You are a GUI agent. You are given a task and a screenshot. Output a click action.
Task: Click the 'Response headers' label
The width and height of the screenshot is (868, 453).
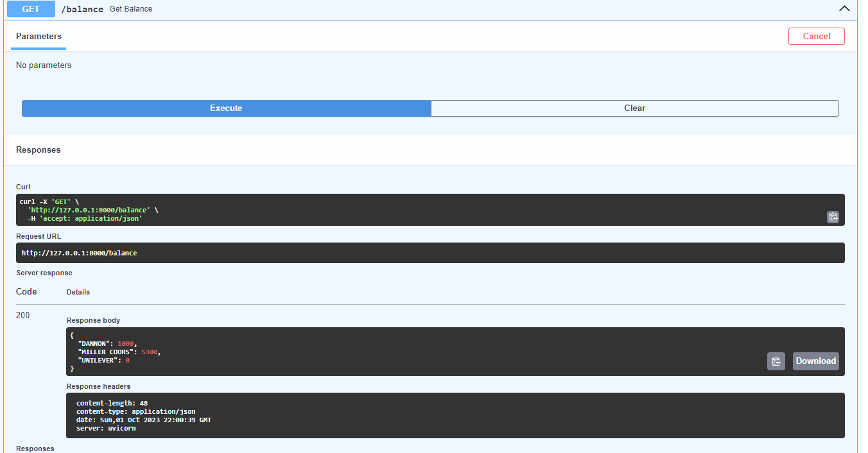99,386
